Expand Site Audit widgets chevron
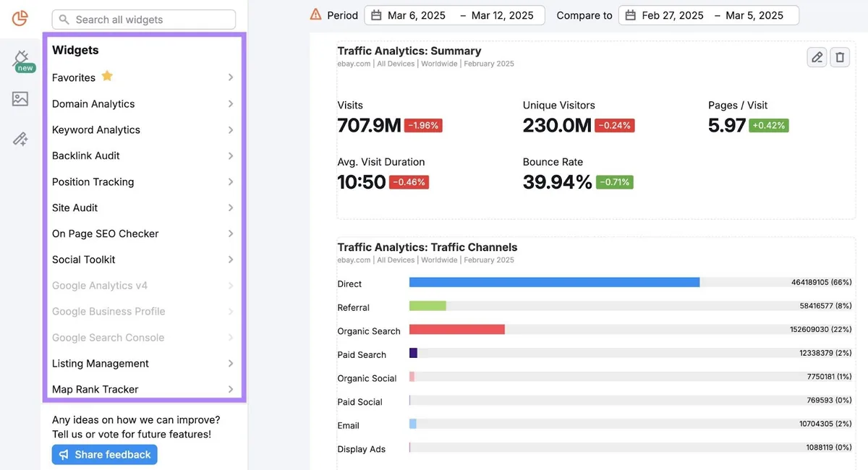This screenshot has width=868, height=470. click(x=231, y=208)
